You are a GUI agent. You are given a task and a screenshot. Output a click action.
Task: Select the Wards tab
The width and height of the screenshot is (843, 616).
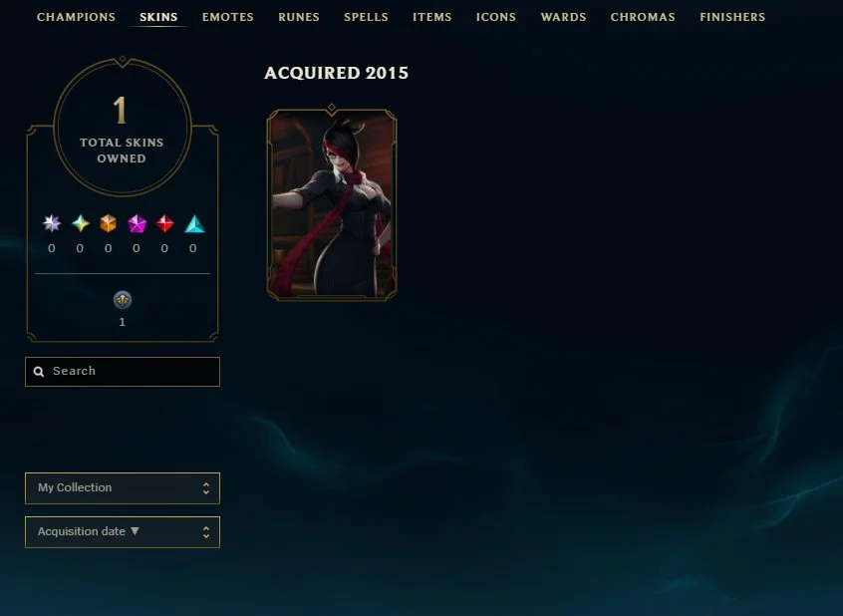(563, 17)
